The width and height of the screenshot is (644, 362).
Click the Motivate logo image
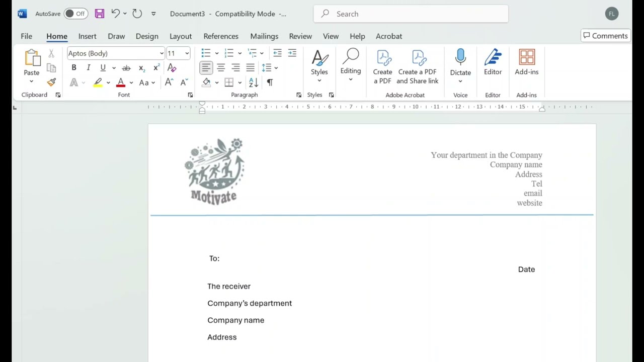coord(215,171)
